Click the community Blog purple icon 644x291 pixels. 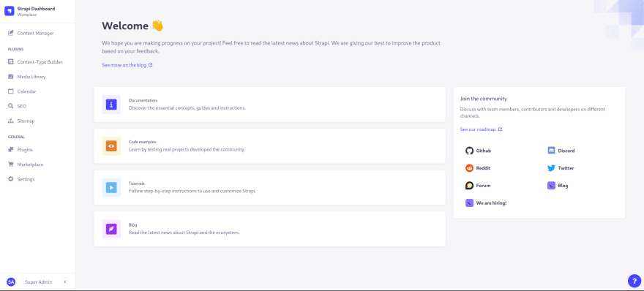pyautogui.click(x=551, y=186)
